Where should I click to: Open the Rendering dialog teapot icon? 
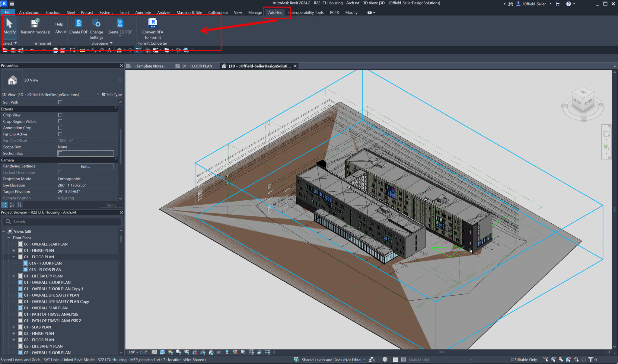coord(186,352)
